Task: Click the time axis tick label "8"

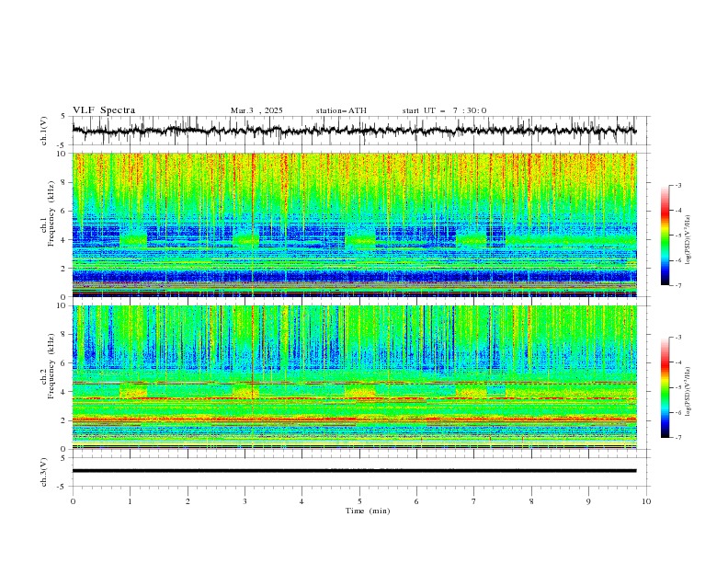Action: [531, 501]
